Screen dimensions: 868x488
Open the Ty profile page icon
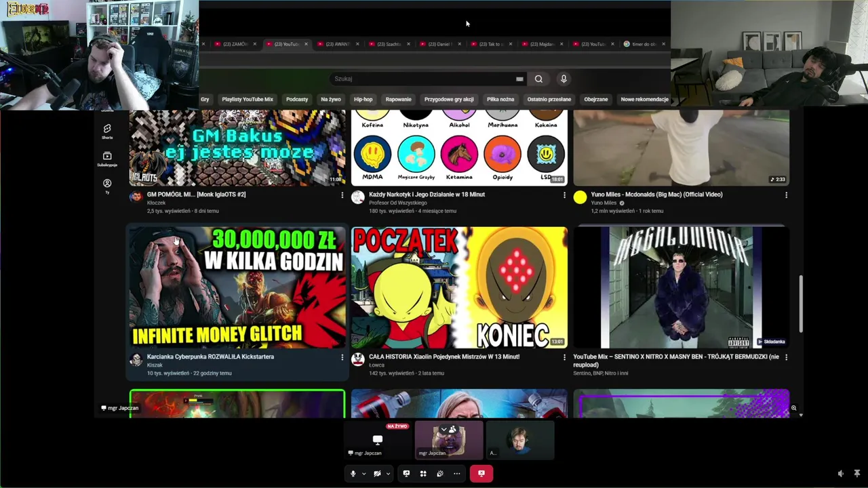click(107, 186)
